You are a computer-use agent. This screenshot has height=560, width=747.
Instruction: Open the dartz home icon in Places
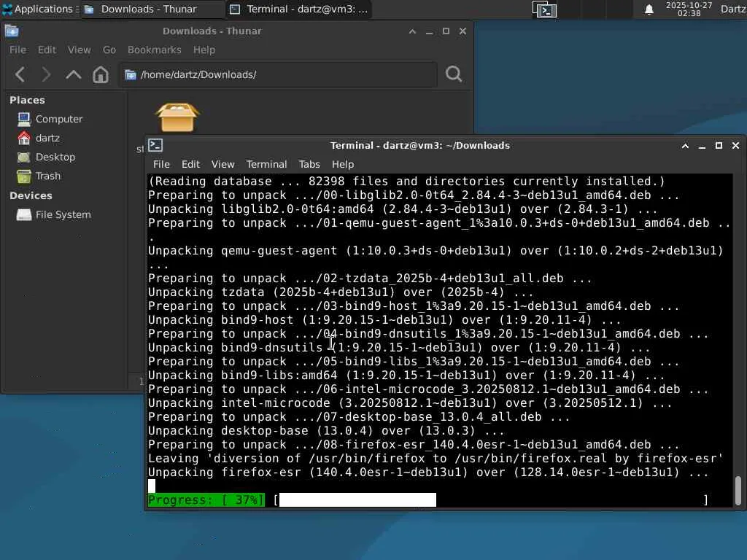point(24,138)
